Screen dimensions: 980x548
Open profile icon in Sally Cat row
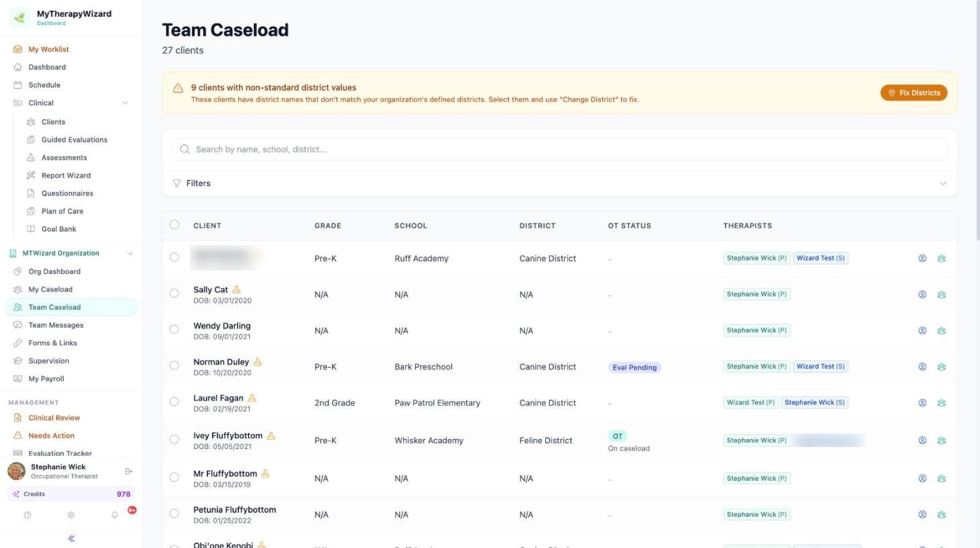[922, 294]
